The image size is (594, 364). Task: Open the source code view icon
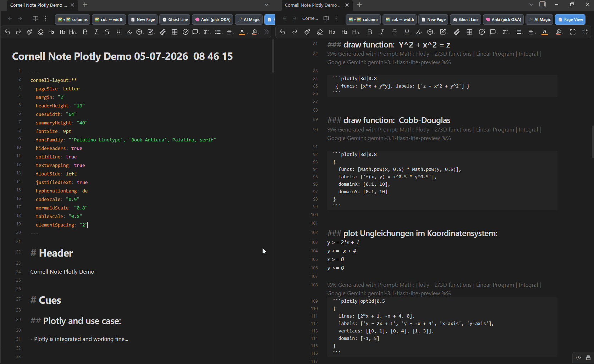pyautogui.click(x=578, y=358)
